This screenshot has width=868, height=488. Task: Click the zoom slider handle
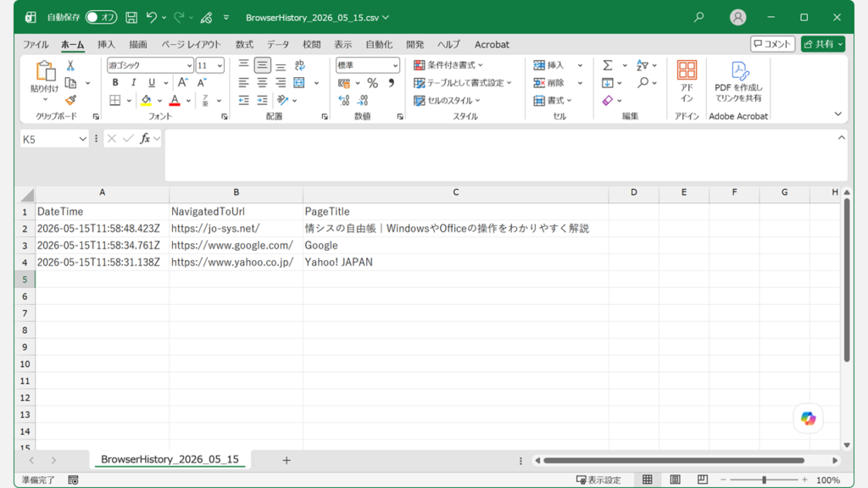764,480
